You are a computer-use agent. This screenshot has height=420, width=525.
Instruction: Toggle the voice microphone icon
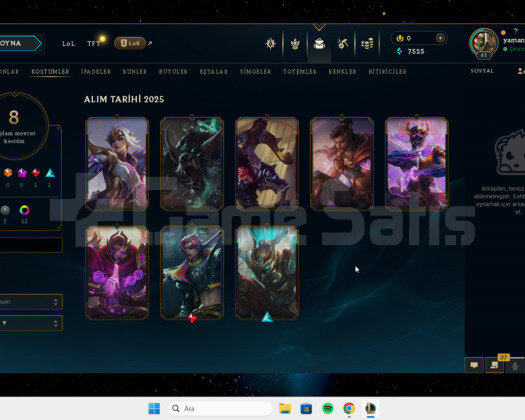(x=515, y=366)
